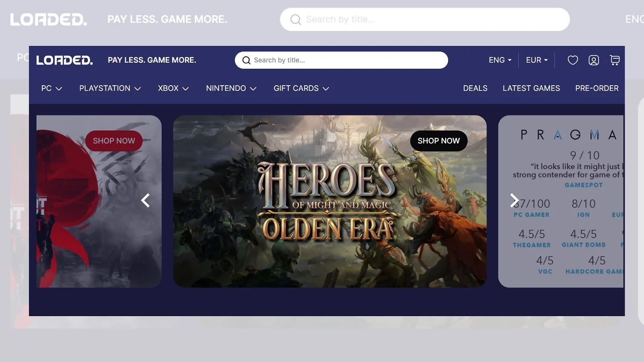
Task: Click red SHOP NOW on left banner
Action: [114, 141]
